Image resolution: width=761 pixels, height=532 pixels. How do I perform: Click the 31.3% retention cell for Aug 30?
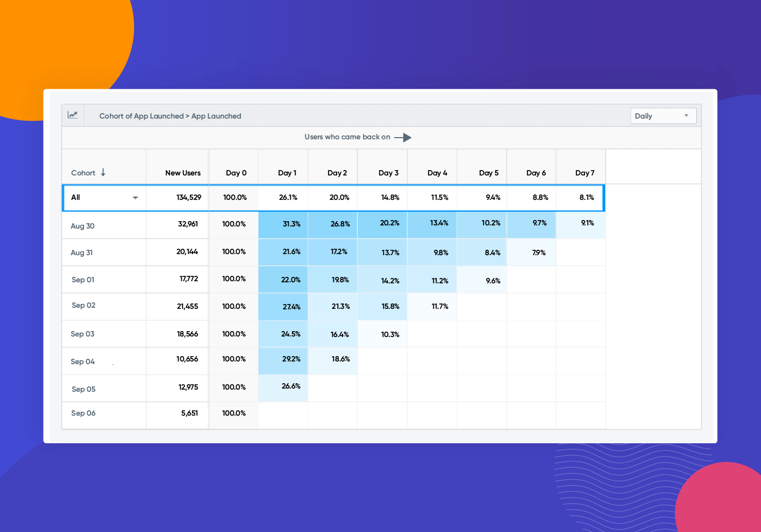click(283, 224)
